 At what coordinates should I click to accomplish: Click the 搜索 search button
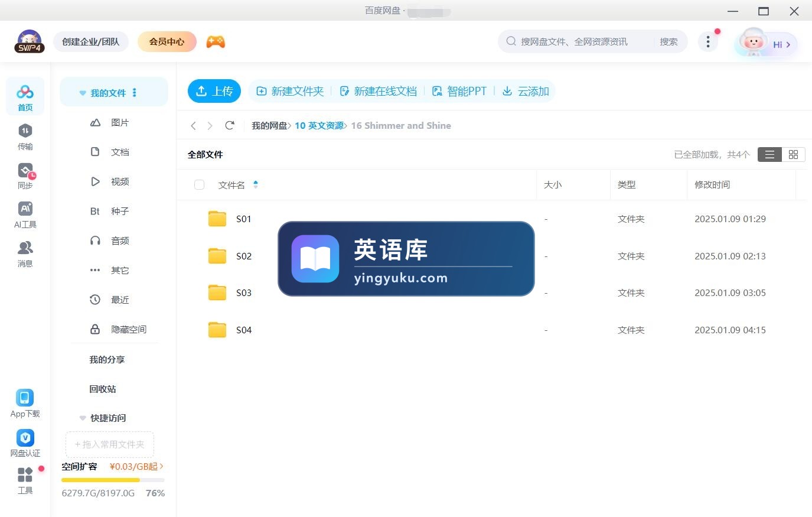tap(668, 41)
